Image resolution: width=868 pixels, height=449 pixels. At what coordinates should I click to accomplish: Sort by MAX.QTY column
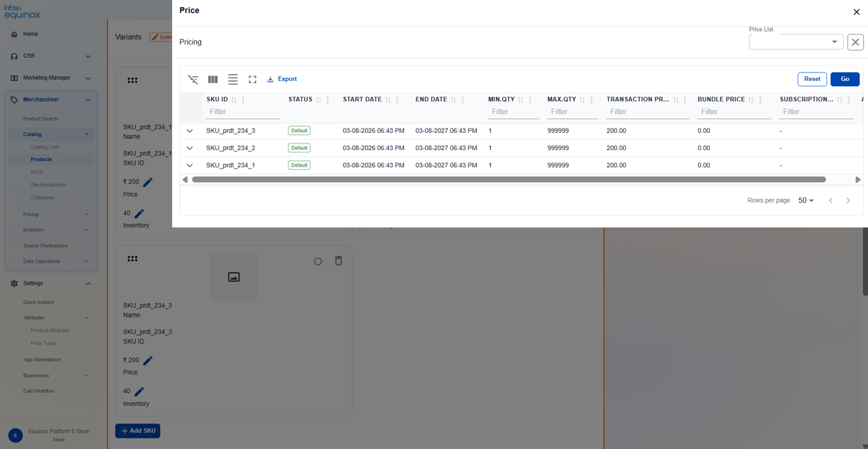[582, 100]
